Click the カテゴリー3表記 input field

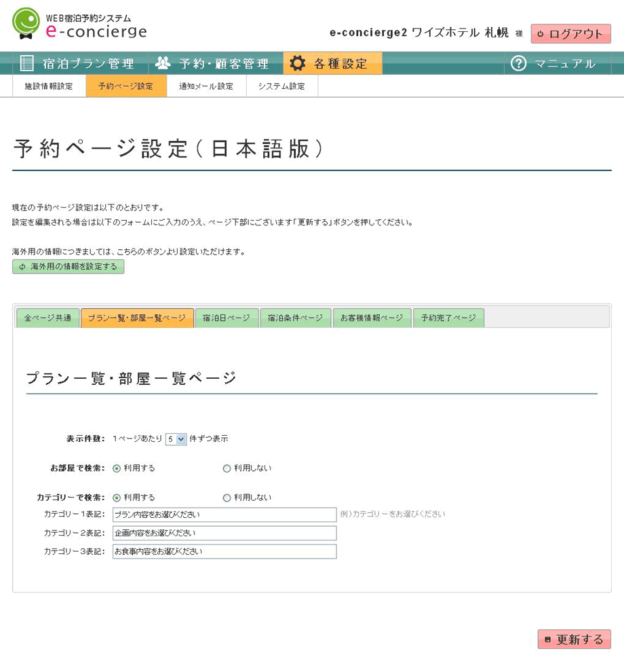click(225, 552)
